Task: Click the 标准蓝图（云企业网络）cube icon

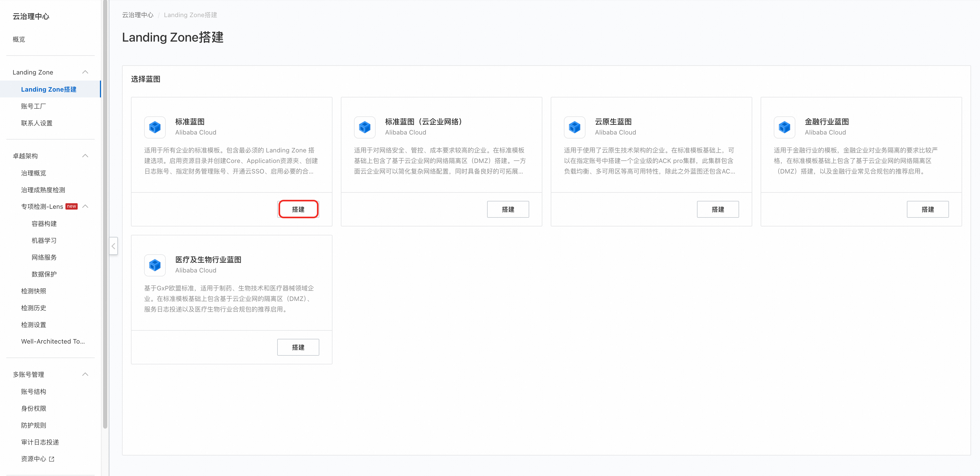Action: point(365,127)
